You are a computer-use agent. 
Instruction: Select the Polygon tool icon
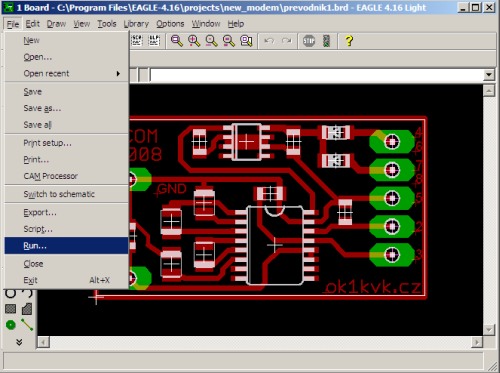[x=27, y=309]
